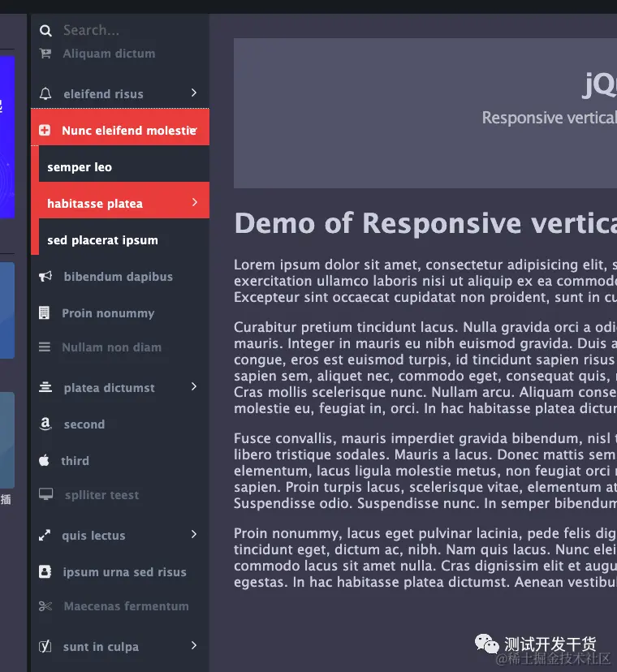Click the Apple icon beside third

coord(44,460)
